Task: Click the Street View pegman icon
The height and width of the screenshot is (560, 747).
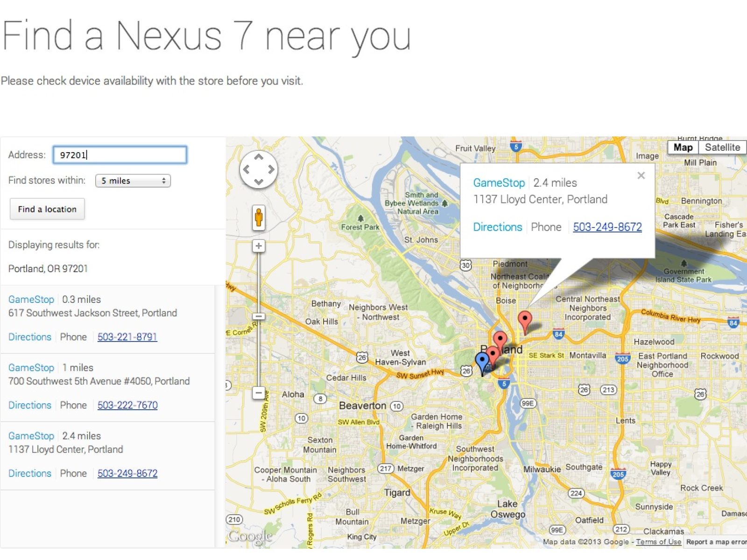Action: (259, 217)
